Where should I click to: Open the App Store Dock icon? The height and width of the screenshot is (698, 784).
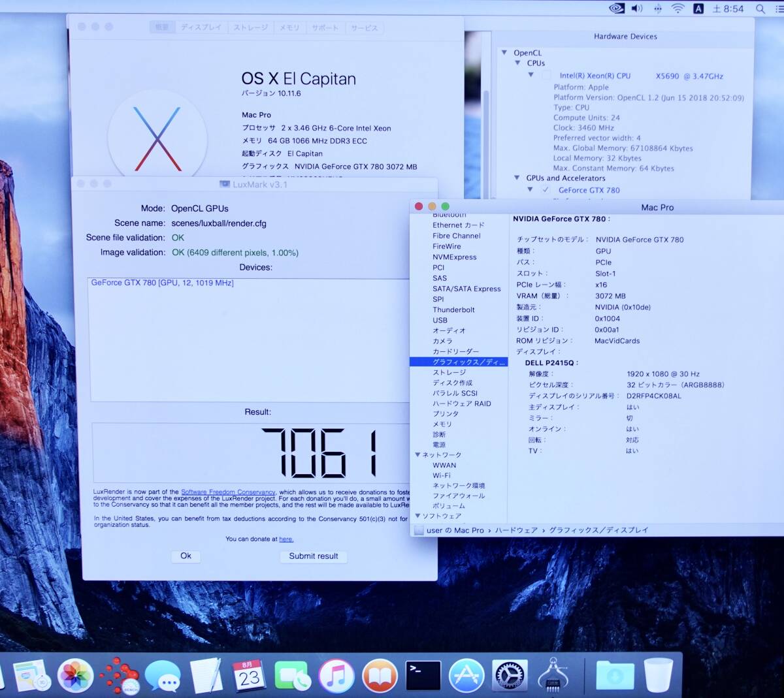[x=466, y=676]
